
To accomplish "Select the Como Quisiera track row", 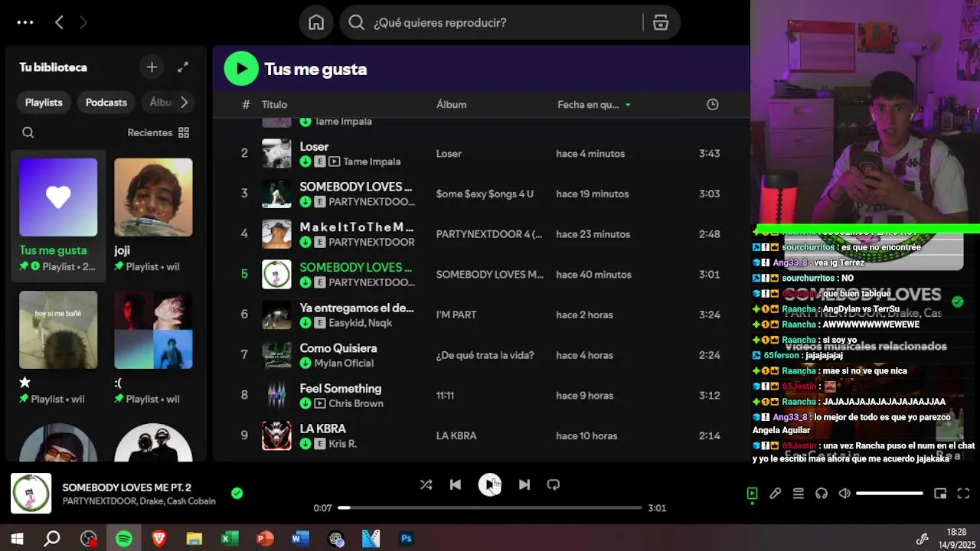I will (x=482, y=355).
